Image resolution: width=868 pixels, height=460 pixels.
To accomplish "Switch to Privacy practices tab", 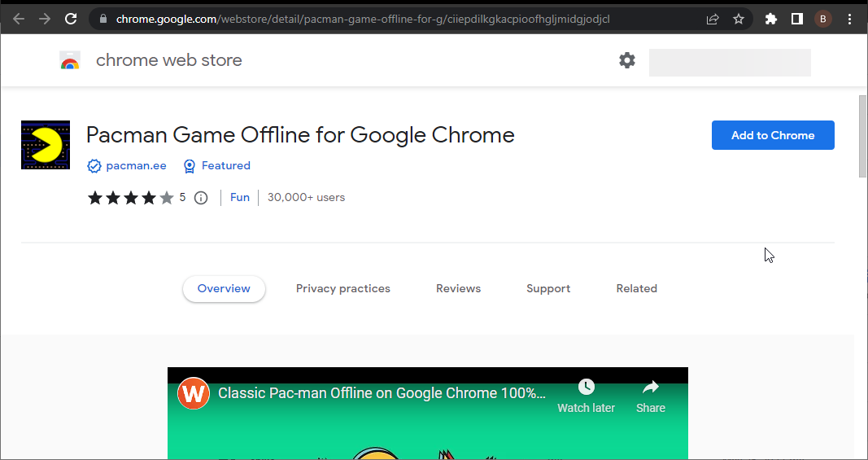I will pos(343,289).
